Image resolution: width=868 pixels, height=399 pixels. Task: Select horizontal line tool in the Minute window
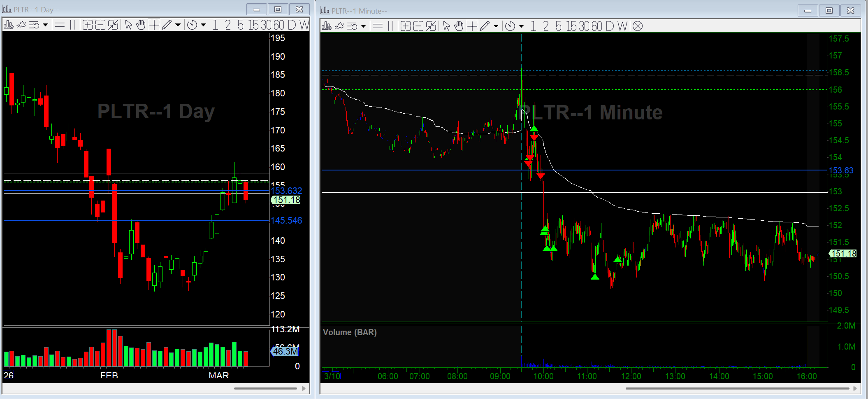point(378,26)
